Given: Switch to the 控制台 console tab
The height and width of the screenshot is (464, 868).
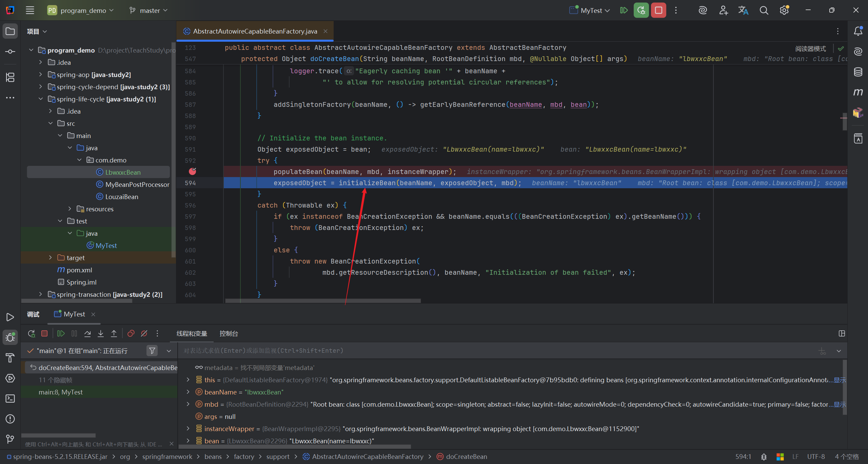Looking at the screenshot, I should point(229,334).
